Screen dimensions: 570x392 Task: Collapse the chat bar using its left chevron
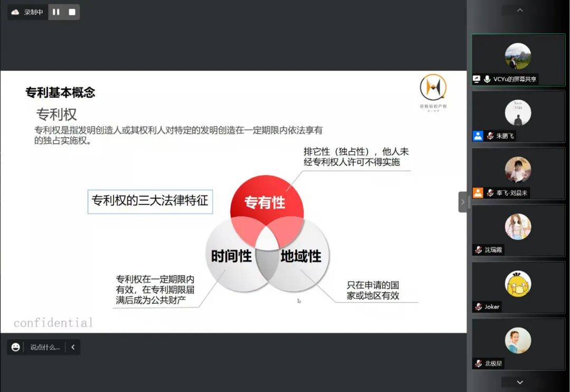[73, 347]
